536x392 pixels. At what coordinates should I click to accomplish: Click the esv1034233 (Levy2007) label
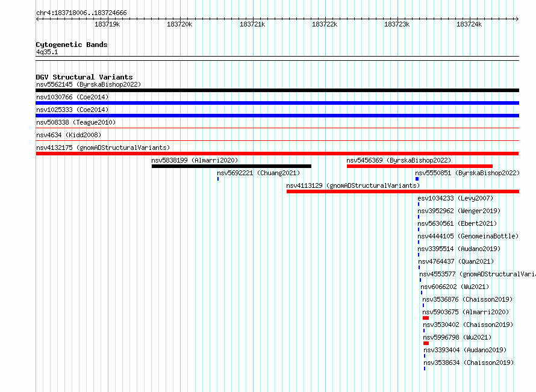pos(455,198)
